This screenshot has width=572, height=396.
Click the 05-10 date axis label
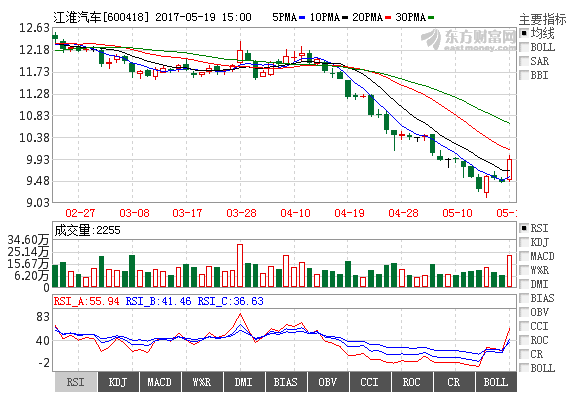(457, 213)
